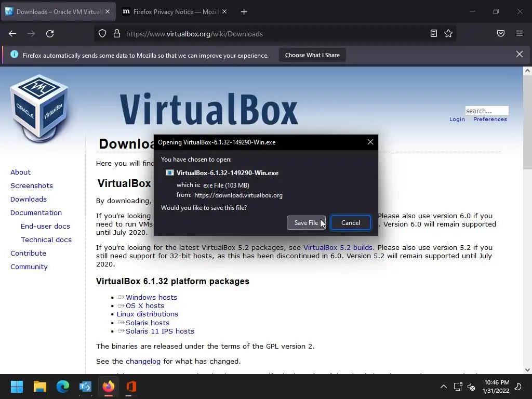The image size is (532, 399).
Task: Click the site search field
Action: click(x=486, y=111)
